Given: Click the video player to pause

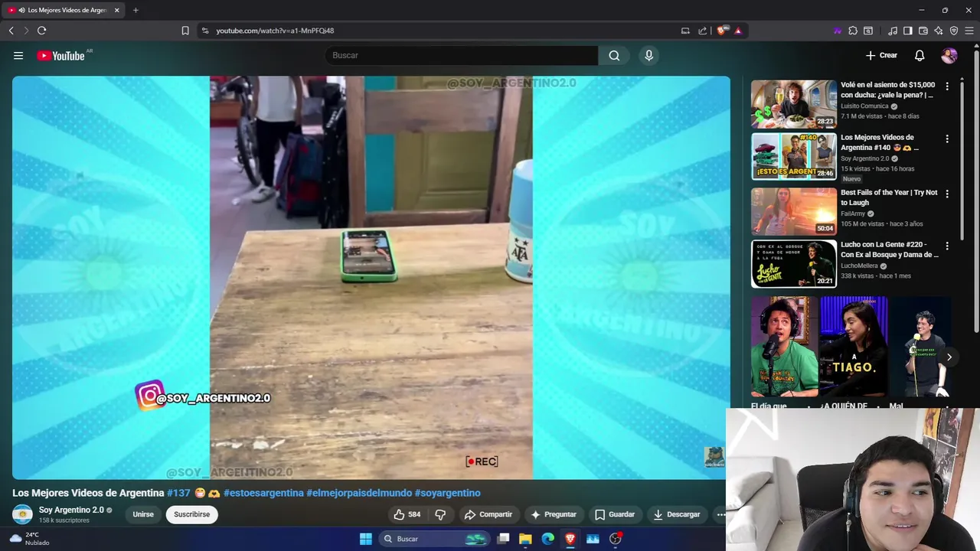Looking at the screenshot, I should point(371,277).
